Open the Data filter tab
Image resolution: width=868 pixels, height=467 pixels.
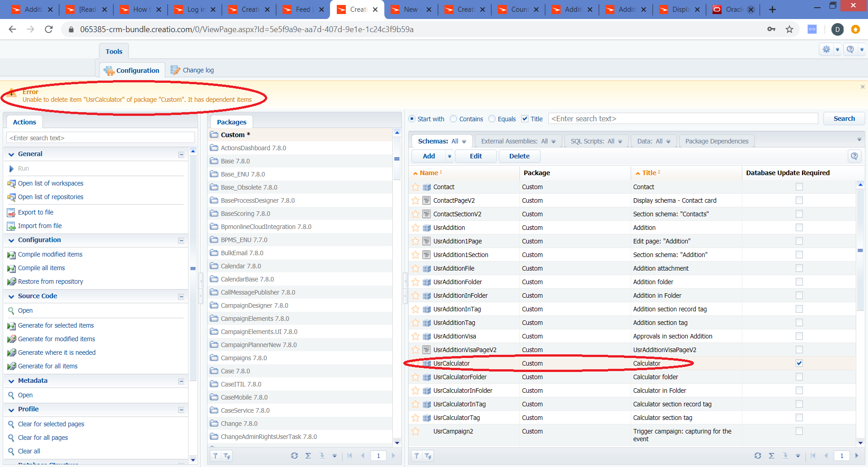[654, 141]
